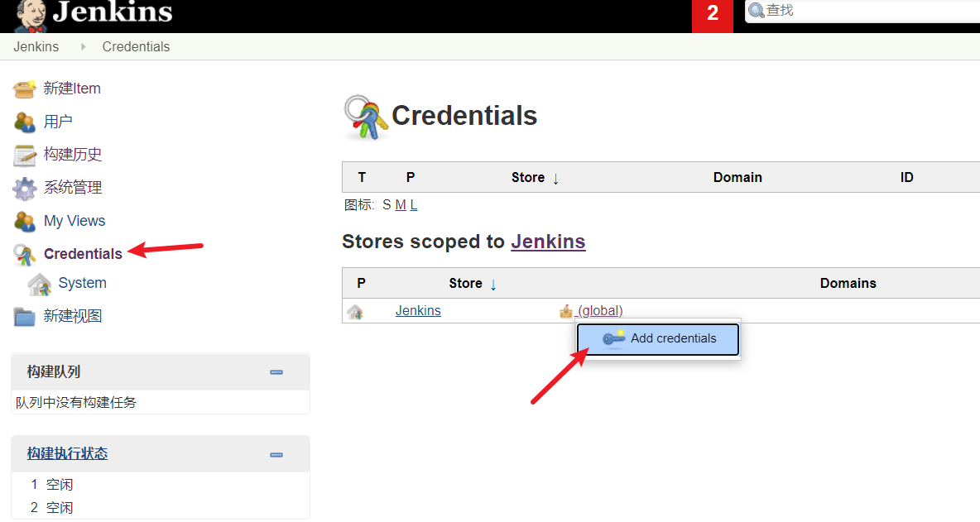Click the P column header in stores table

click(x=361, y=284)
